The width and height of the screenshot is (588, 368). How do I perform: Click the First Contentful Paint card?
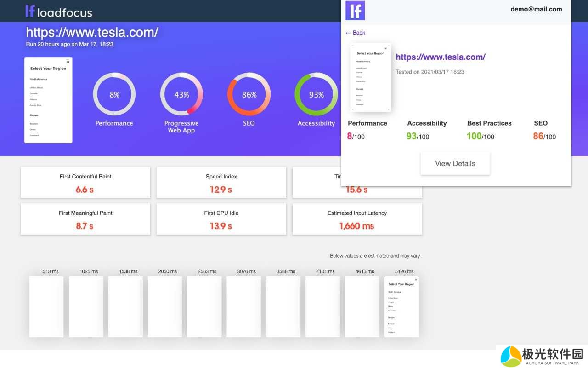85,183
